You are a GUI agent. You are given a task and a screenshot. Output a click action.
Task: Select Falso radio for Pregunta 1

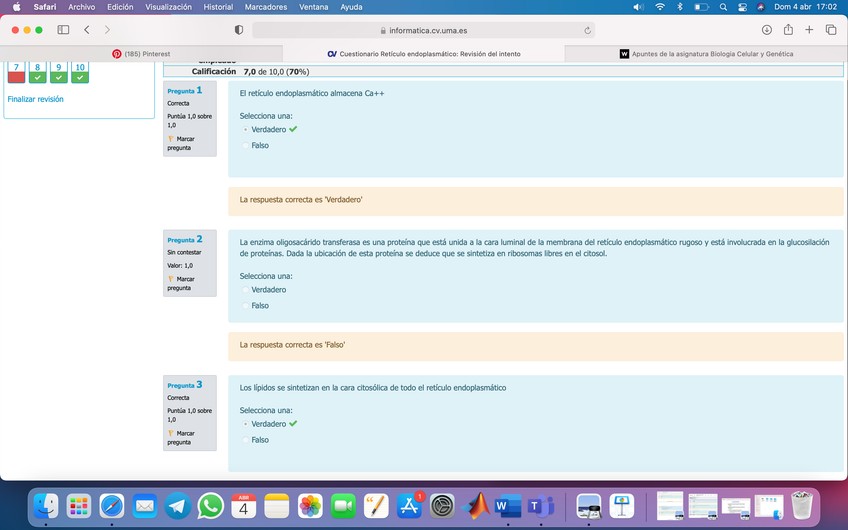coord(245,146)
